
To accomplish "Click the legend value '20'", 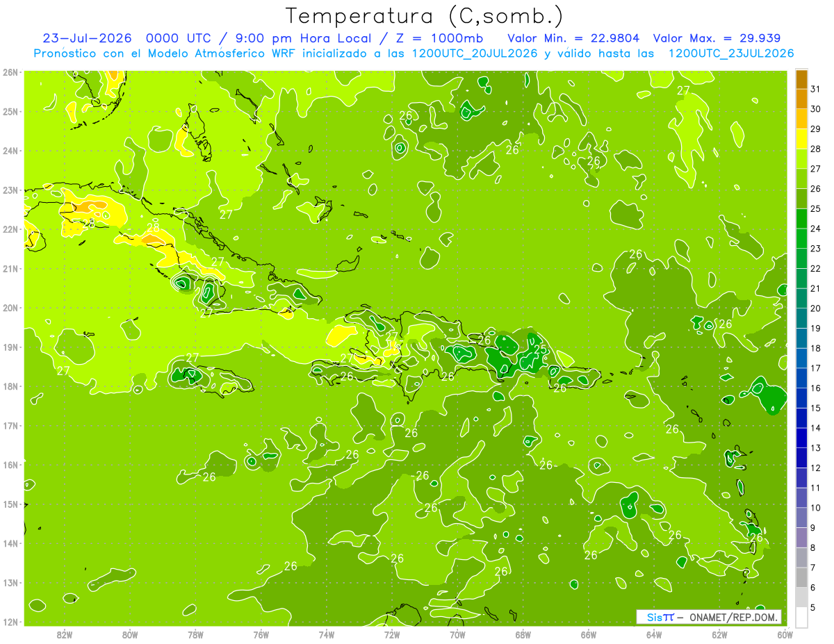I will pos(816,308).
